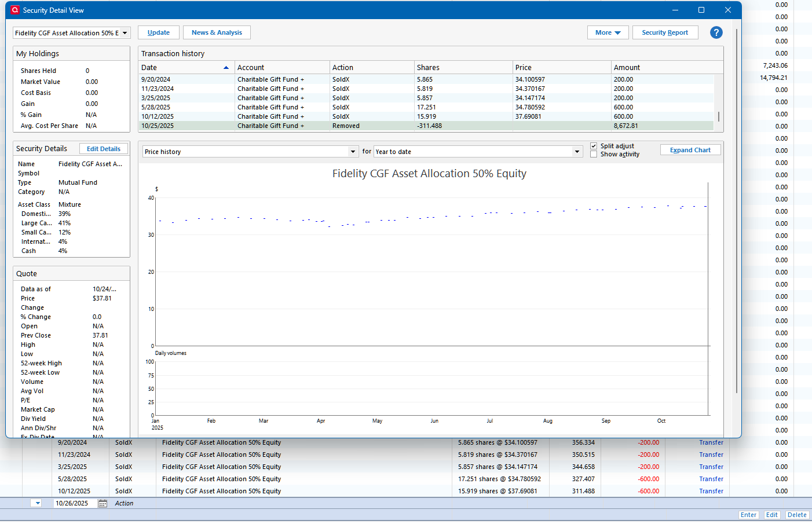Sort transaction history by the Amount column header
Image resolution: width=812 pixels, height=524 pixels.
667,68
